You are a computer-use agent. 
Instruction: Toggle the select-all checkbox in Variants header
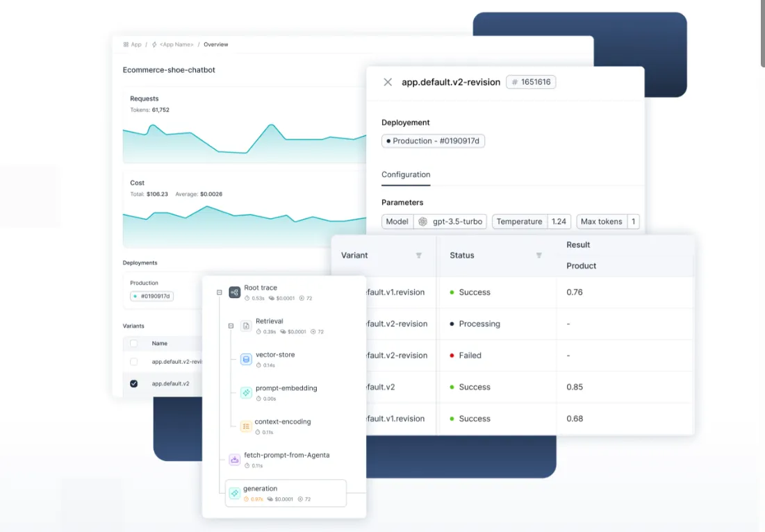(134, 344)
